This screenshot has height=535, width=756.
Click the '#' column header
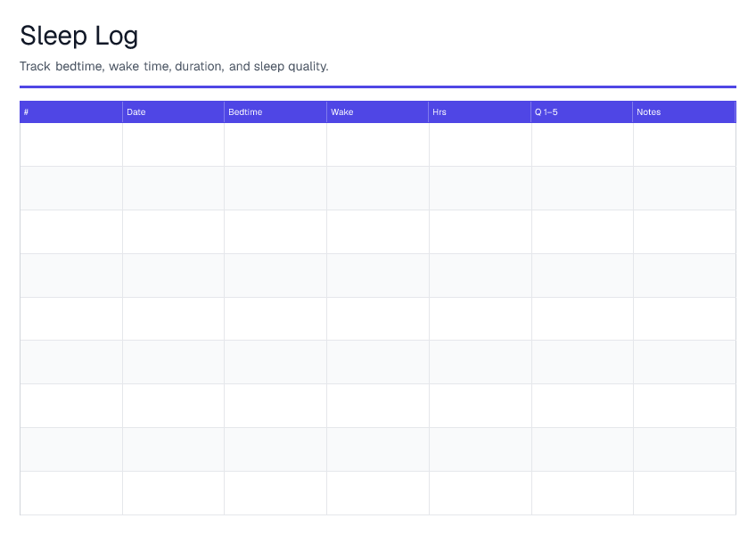tap(71, 112)
